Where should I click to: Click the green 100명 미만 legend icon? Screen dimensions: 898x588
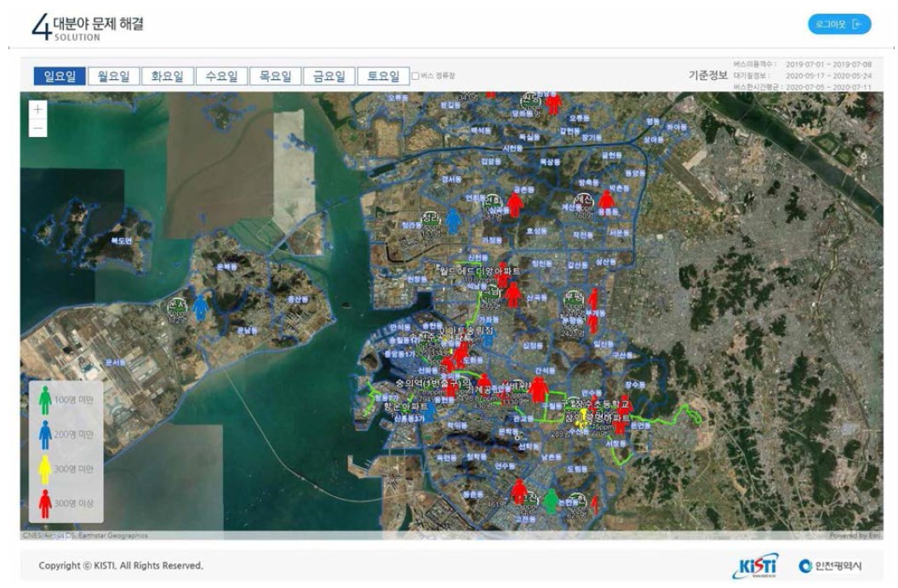(x=45, y=401)
